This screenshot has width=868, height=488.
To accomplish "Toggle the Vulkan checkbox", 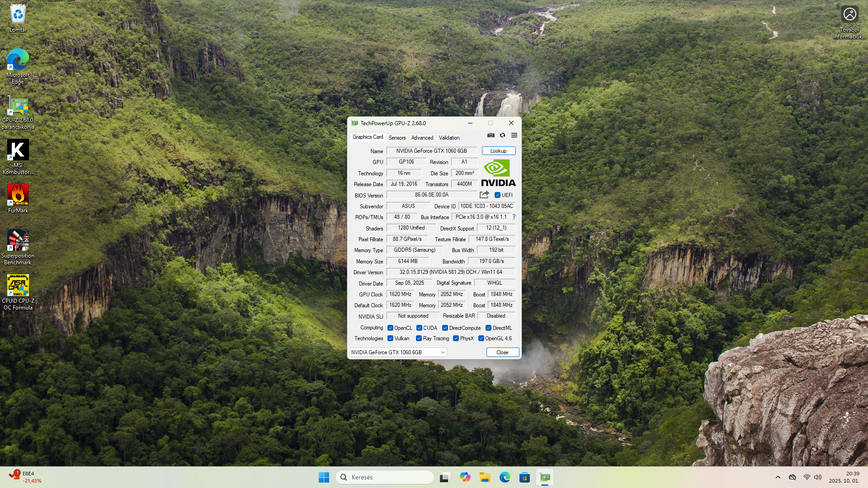I will tap(390, 338).
